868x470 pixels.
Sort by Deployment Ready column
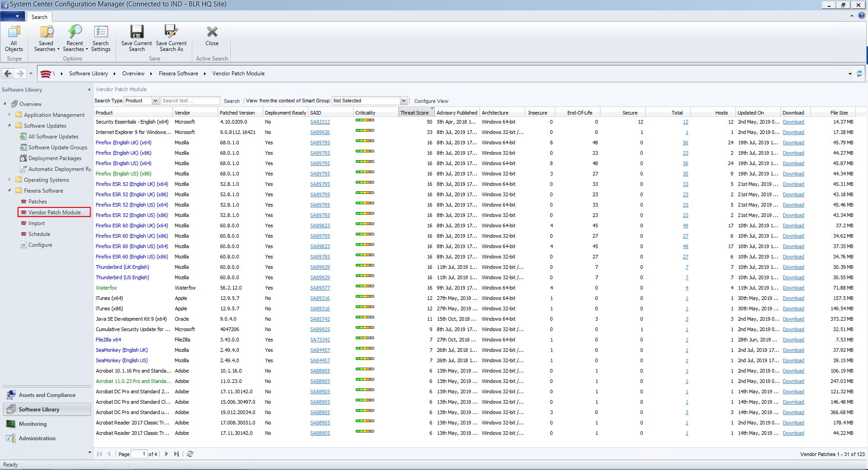285,113
